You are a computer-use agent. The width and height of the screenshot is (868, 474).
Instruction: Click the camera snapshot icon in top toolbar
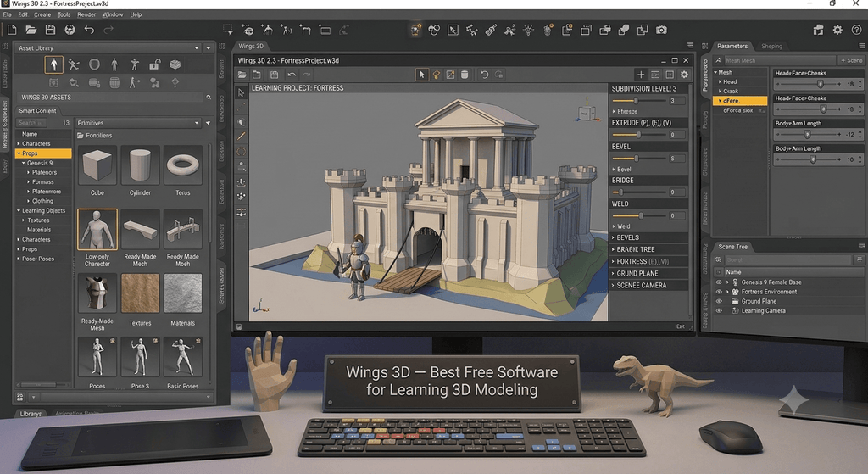pyautogui.click(x=661, y=30)
